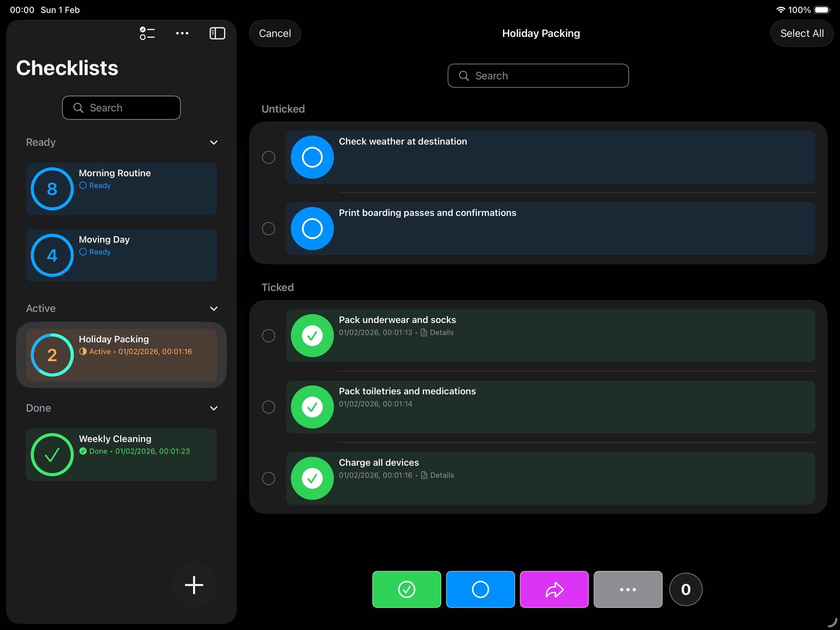
Task: Open the Weekly Cleaning checklist
Action: pyautogui.click(x=121, y=454)
